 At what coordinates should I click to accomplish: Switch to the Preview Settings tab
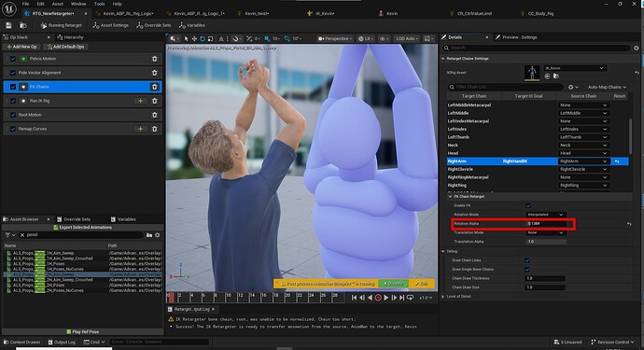tap(516, 37)
